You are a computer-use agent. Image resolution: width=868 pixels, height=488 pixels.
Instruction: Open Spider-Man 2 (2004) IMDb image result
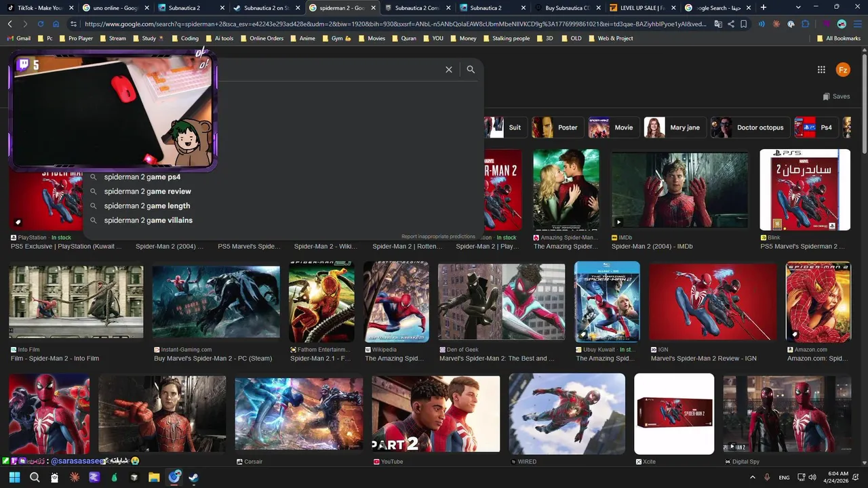(x=679, y=190)
